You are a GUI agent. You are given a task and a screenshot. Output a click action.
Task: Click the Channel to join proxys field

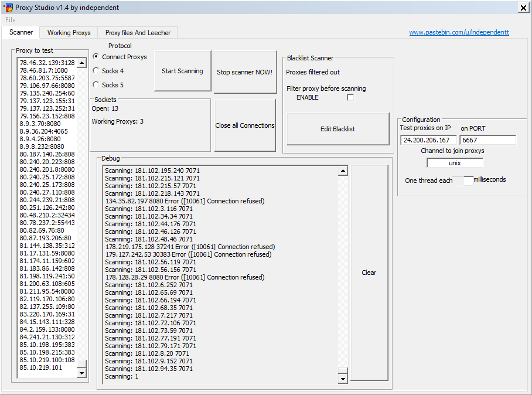[x=455, y=163]
